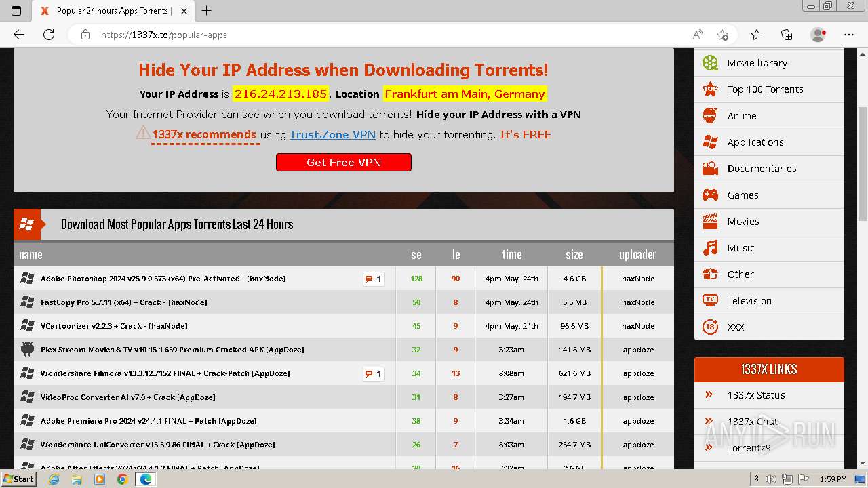Click the Windows icon beside Adobe Photoshop 2024
The width and height of the screenshot is (868, 488).
click(x=27, y=279)
